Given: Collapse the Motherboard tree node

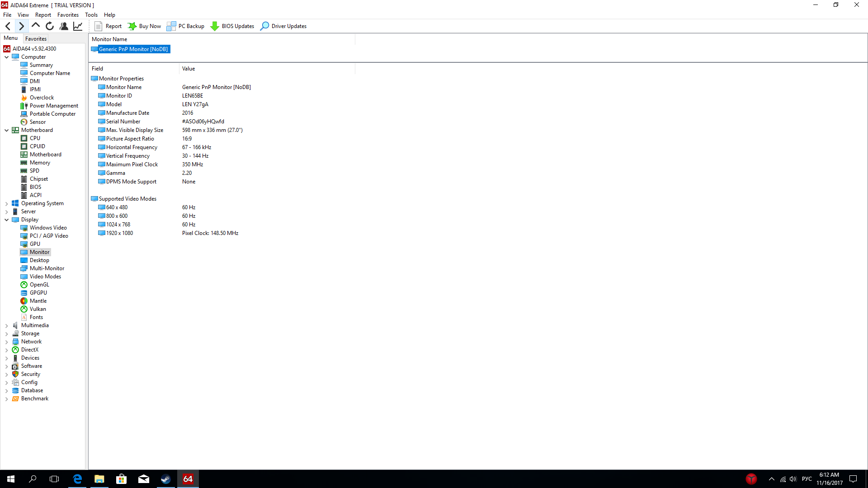Looking at the screenshot, I should [x=7, y=130].
